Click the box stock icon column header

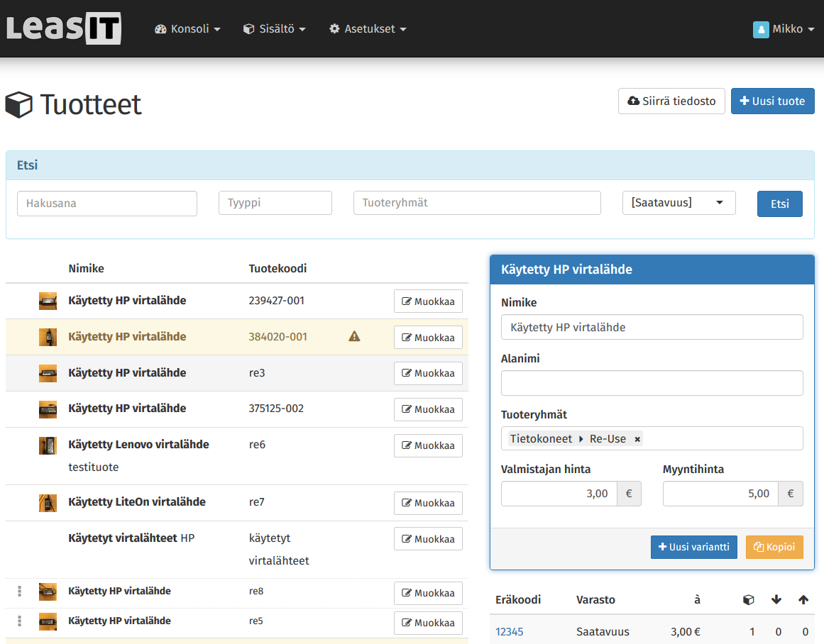749,600
